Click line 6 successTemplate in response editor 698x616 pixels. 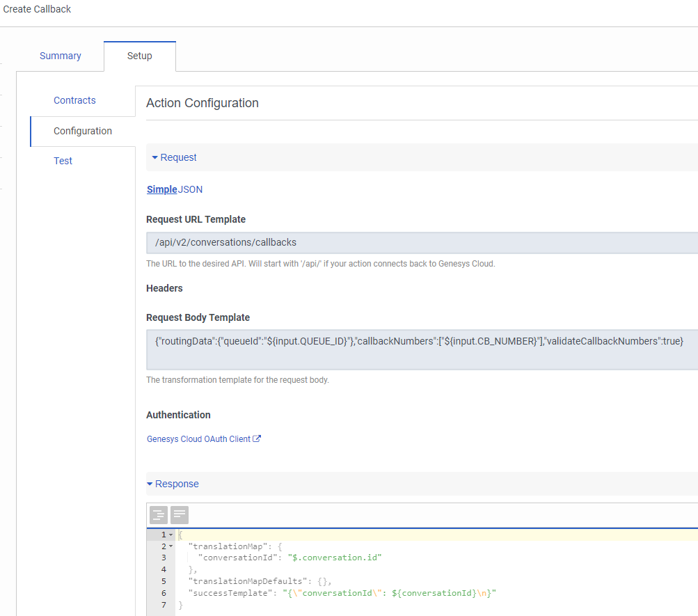(x=341, y=593)
